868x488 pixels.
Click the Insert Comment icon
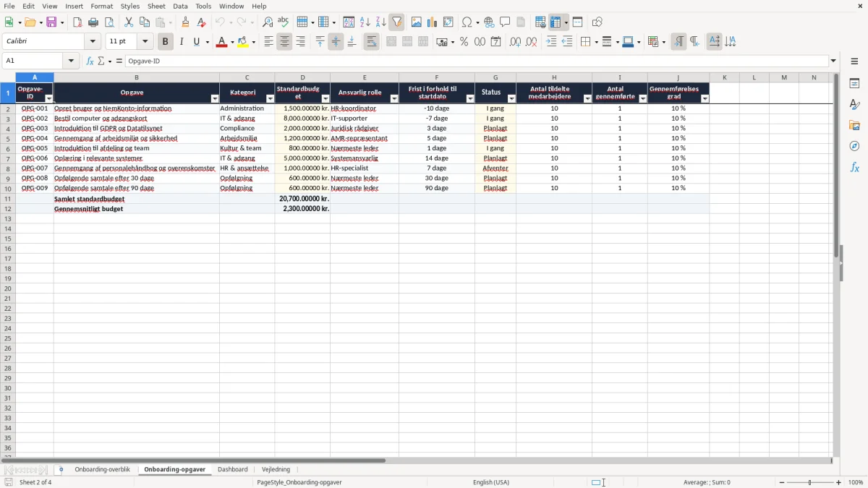[505, 22]
